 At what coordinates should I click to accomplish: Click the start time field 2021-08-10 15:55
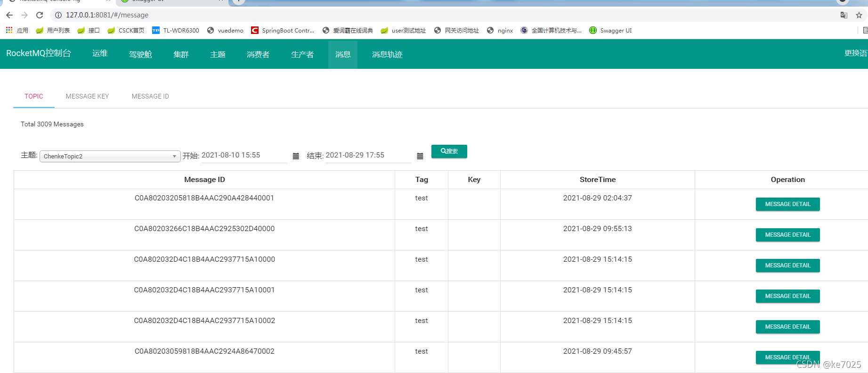coord(244,155)
